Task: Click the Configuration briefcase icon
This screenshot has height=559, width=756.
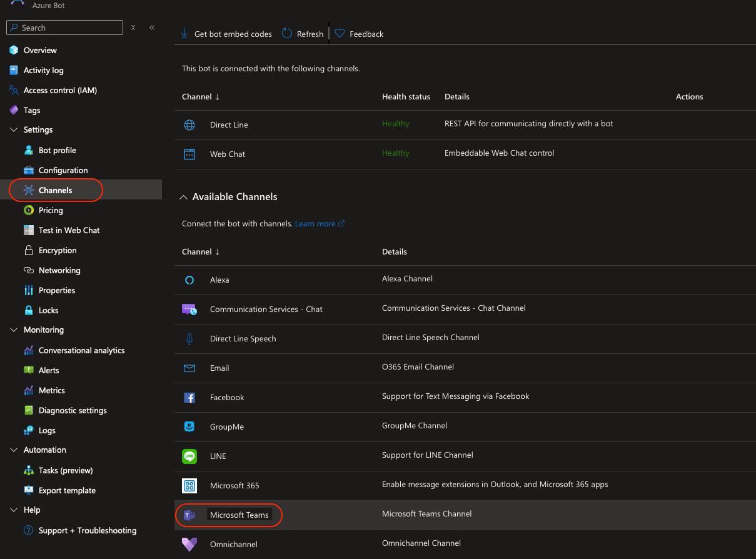Action: pos(29,170)
